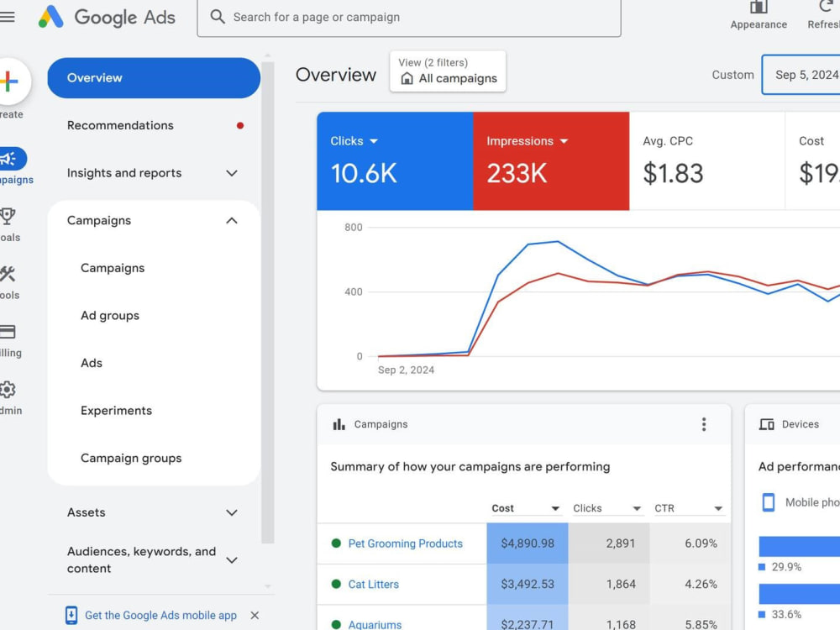Collapse the Campaigns section chevron

click(x=232, y=221)
